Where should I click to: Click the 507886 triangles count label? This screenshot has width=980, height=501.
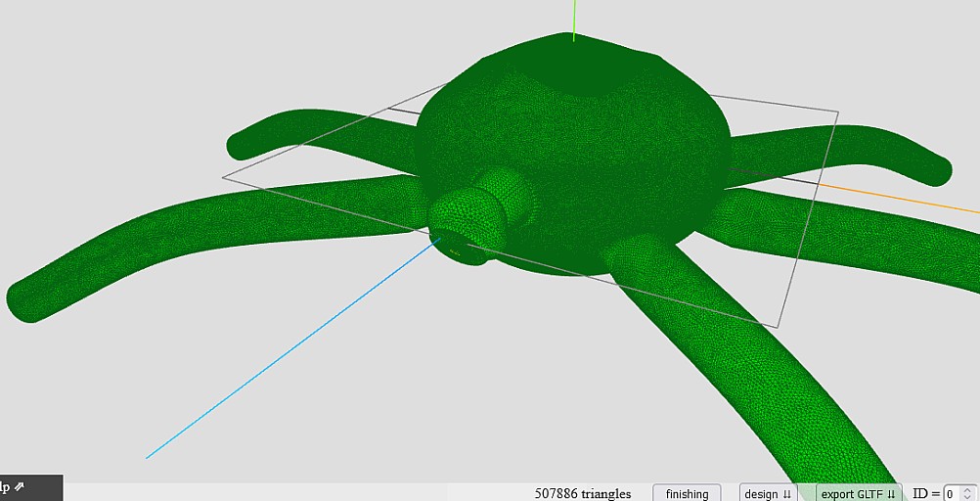point(583,493)
